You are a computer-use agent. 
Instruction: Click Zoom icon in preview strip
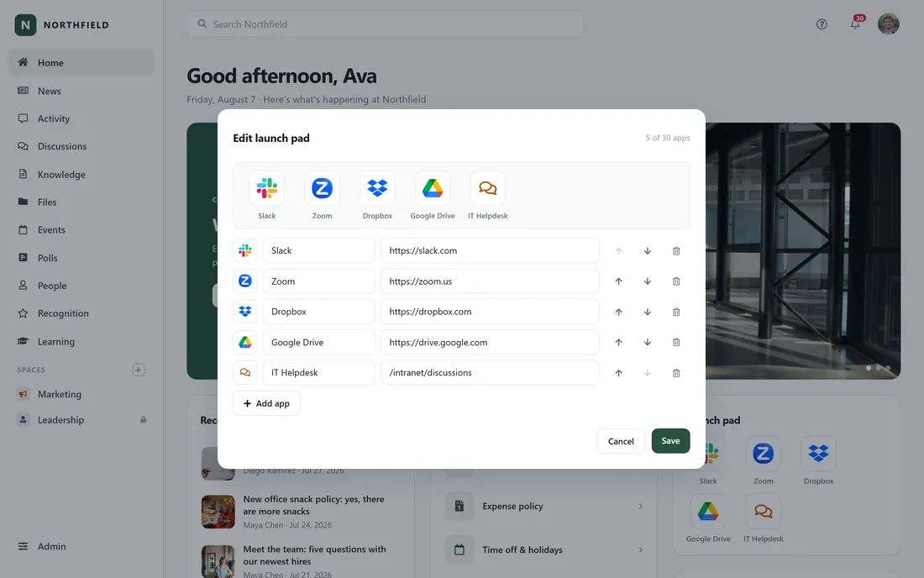[x=322, y=188]
